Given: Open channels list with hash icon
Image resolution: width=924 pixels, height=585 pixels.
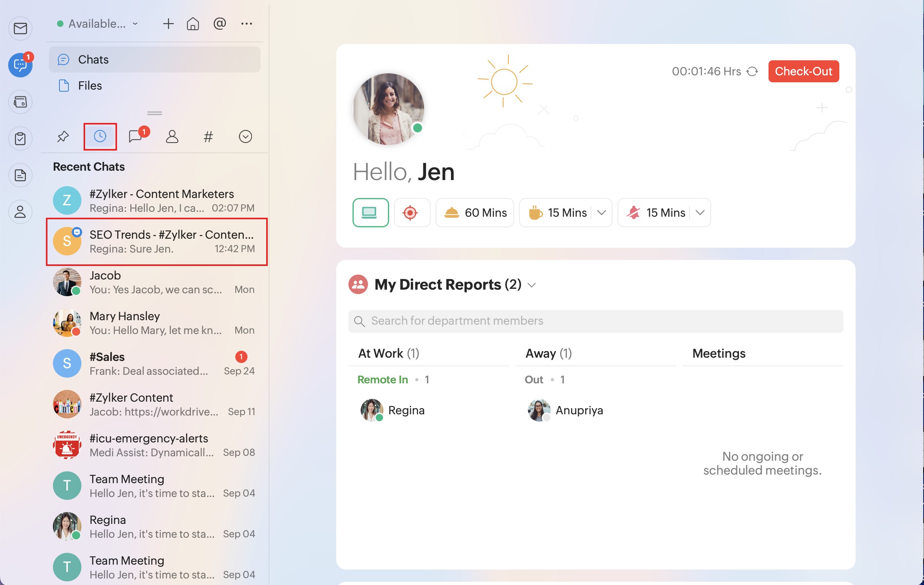Looking at the screenshot, I should 208,136.
